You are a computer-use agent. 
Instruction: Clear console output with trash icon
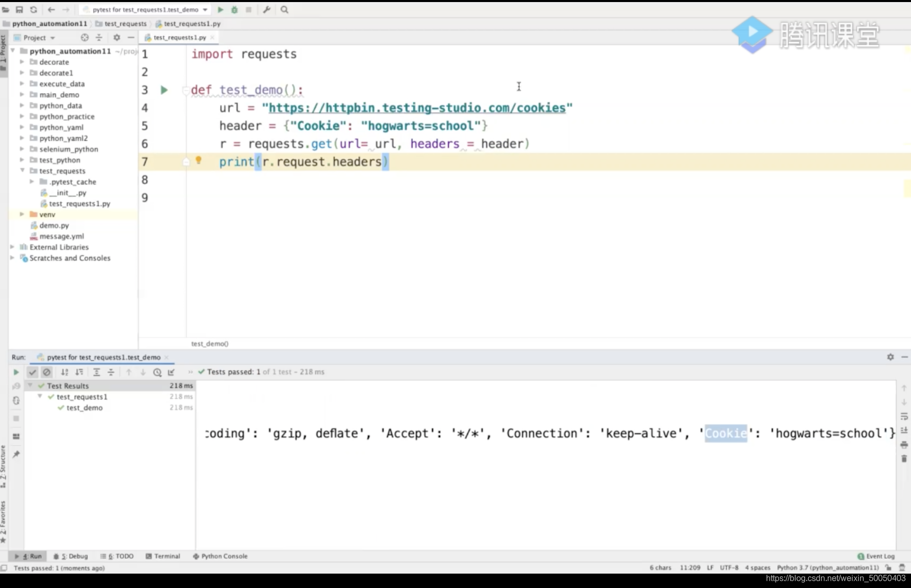click(x=904, y=458)
